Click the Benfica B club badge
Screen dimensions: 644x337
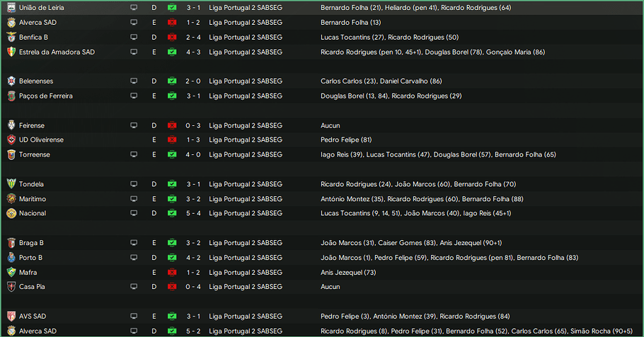click(x=11, y=37)
